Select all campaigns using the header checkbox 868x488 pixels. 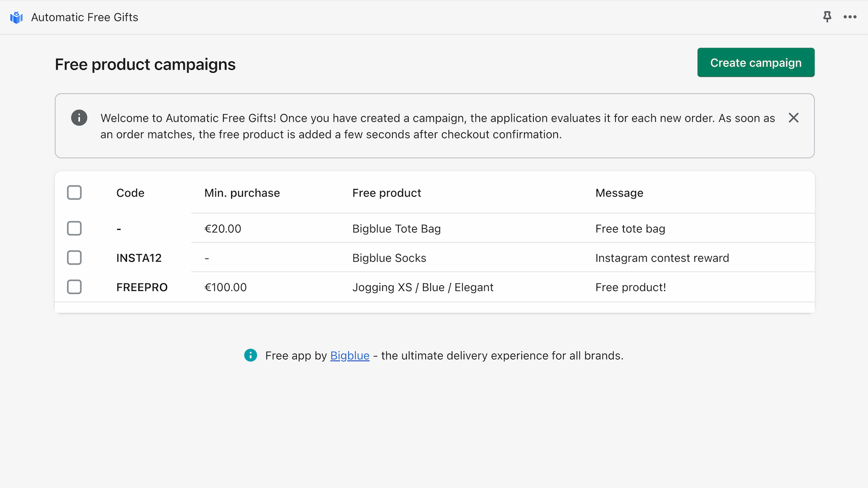[74, 192]
